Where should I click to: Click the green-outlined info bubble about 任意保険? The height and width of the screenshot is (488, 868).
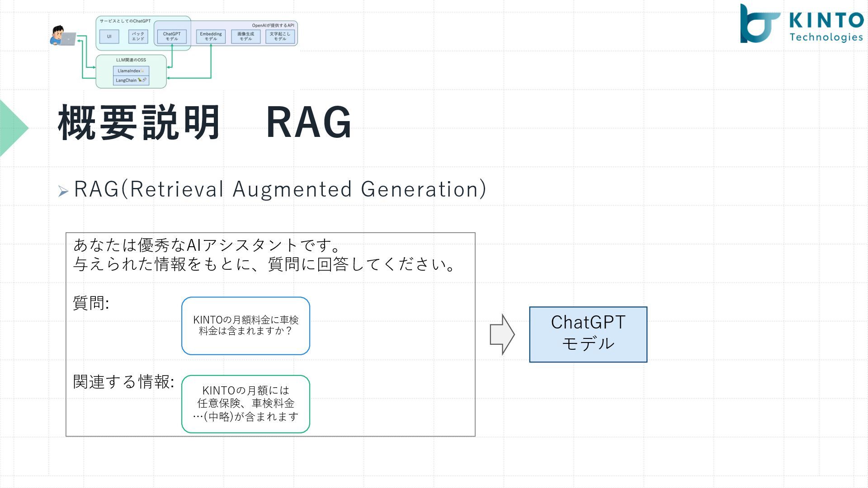tap(245, 404)
